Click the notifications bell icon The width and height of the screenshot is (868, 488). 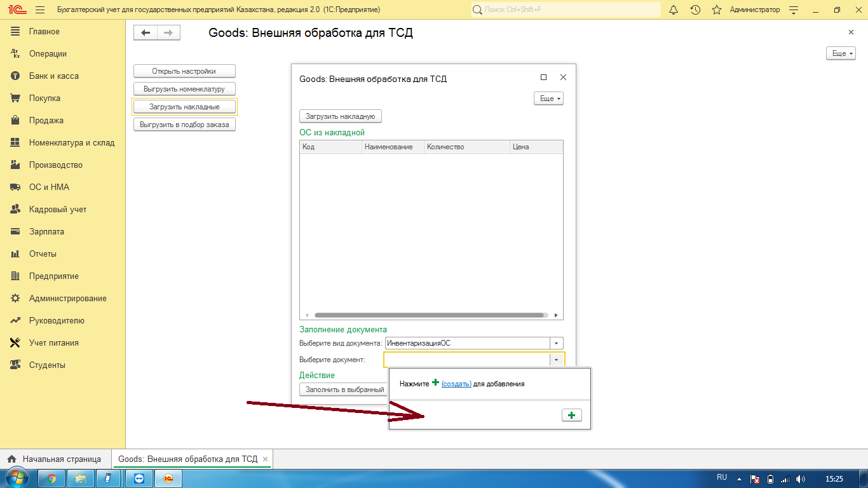tap(674, 10)
